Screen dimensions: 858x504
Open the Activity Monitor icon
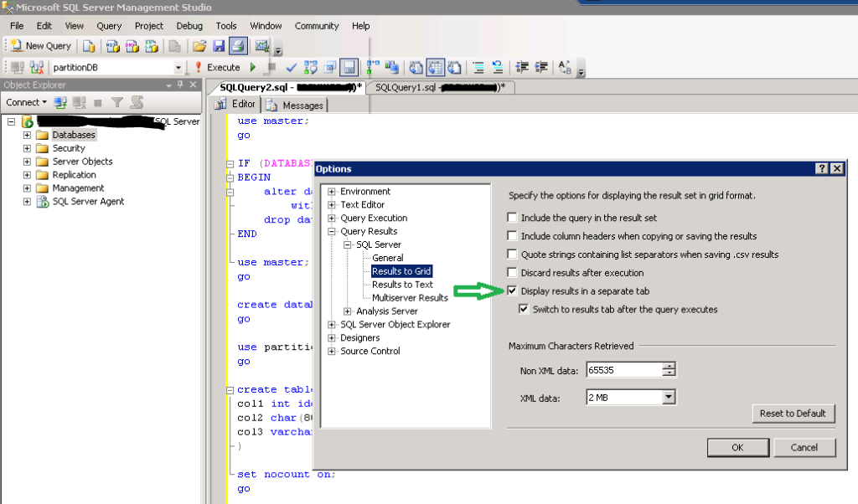[261, 46]
